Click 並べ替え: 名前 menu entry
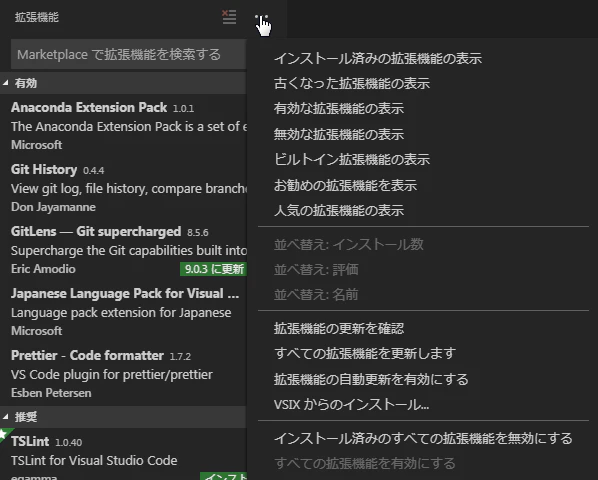 pos(423,294)
